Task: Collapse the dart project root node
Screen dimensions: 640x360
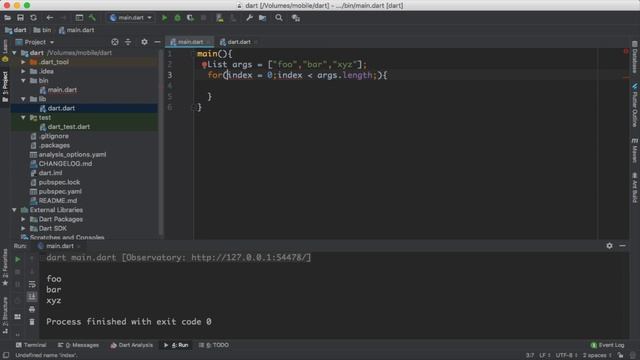Action: click(14, 53)
